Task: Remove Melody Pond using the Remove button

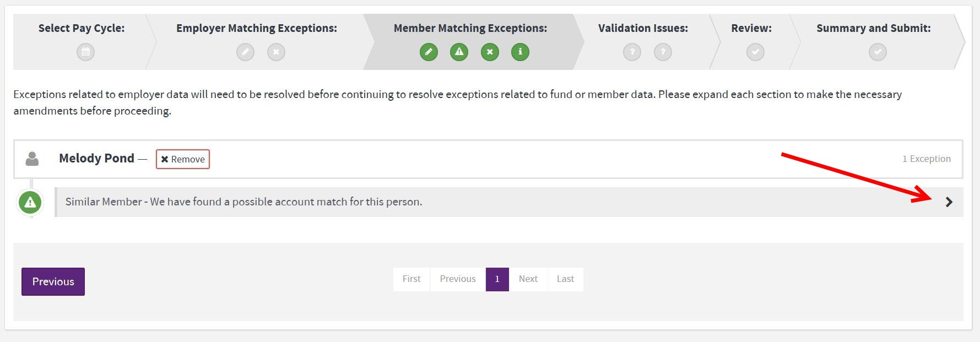Action: (x=183, y=159)
